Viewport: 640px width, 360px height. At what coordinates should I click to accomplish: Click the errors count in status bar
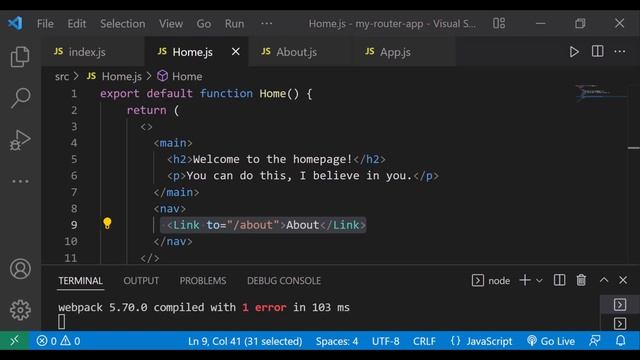[47, 341]
